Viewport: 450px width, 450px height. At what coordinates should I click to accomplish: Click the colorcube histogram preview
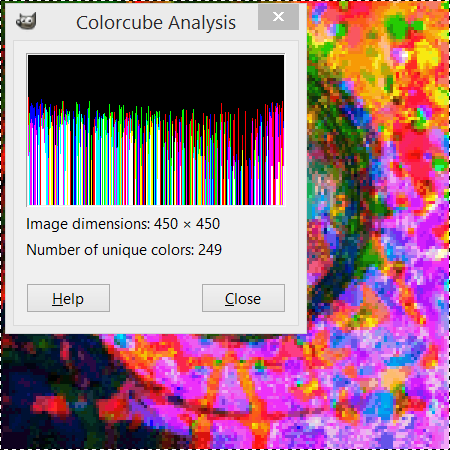[156, 130]
